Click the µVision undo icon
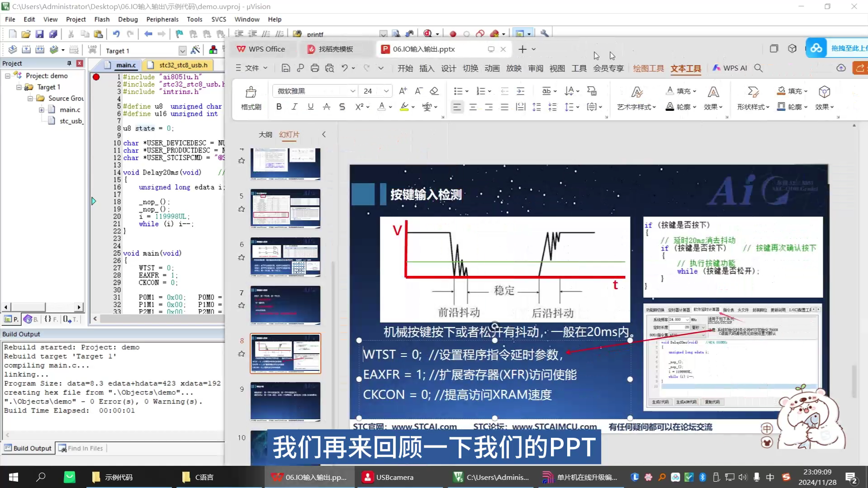Viewport: 868px width, 488px height. (x=116, y=34)
